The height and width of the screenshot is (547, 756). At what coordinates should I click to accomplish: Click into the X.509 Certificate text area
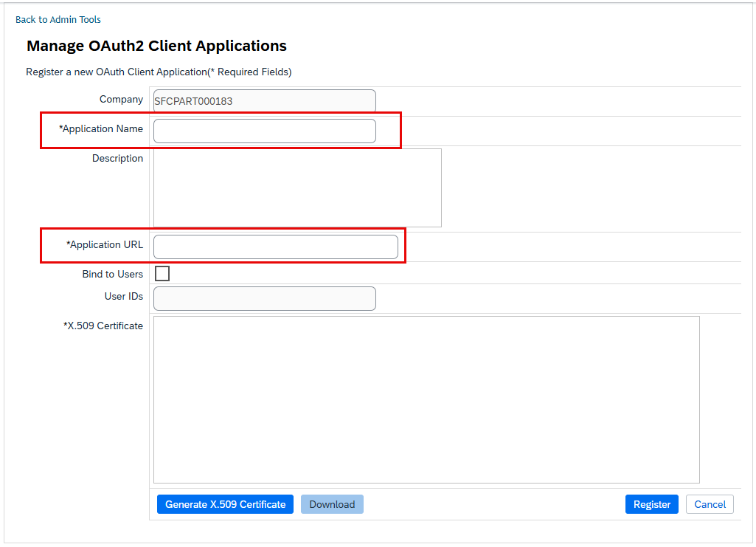tap(427, 399)
